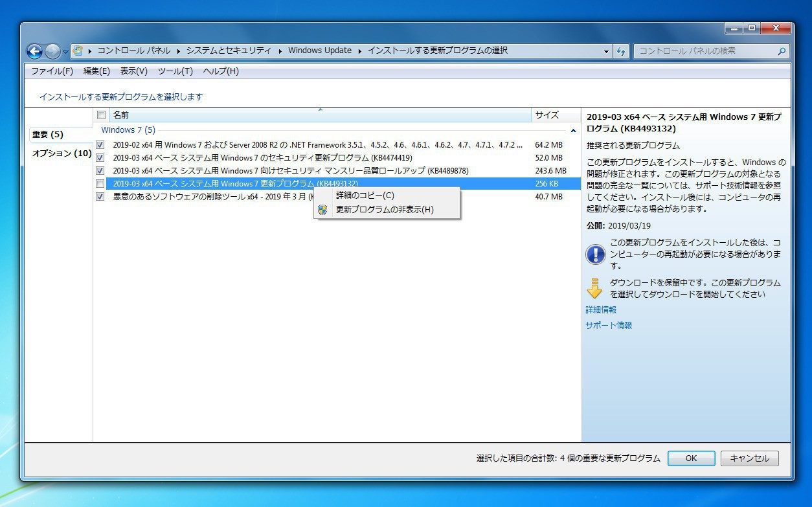Click the Forward navigation arrow
Viewport: 812px width, 507px height.
pyautogui.click(x=53, y=51)
